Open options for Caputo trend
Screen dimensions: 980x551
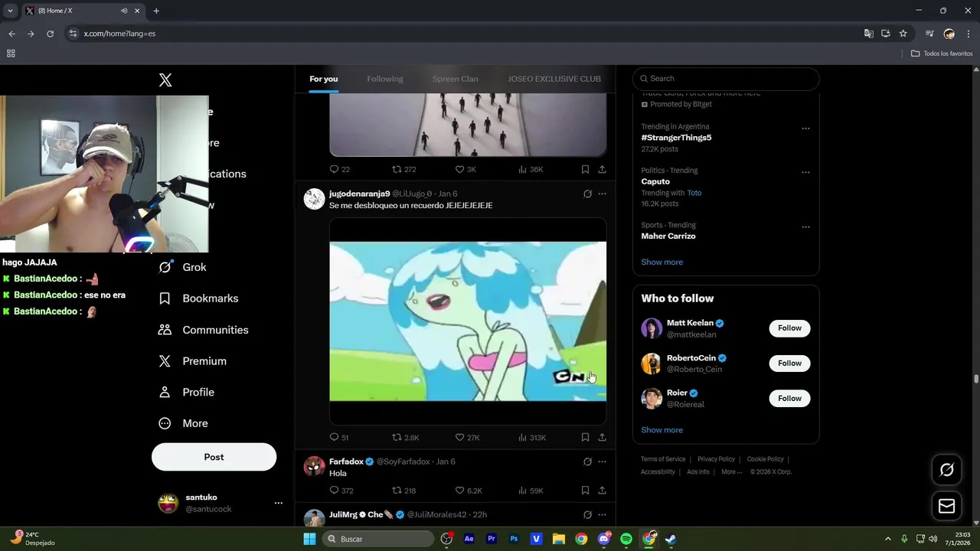[805, 172]
